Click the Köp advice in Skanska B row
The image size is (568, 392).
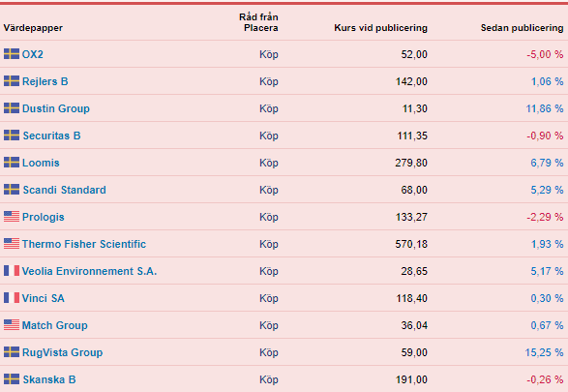(x=269, y=380)
